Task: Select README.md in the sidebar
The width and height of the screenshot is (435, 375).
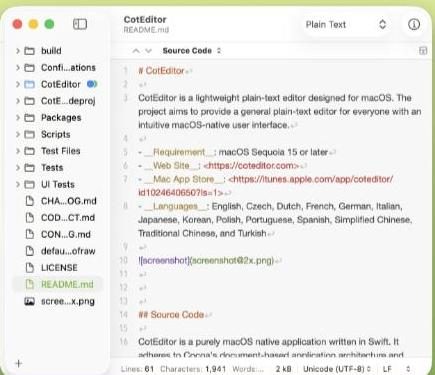Action: (57, 284)
